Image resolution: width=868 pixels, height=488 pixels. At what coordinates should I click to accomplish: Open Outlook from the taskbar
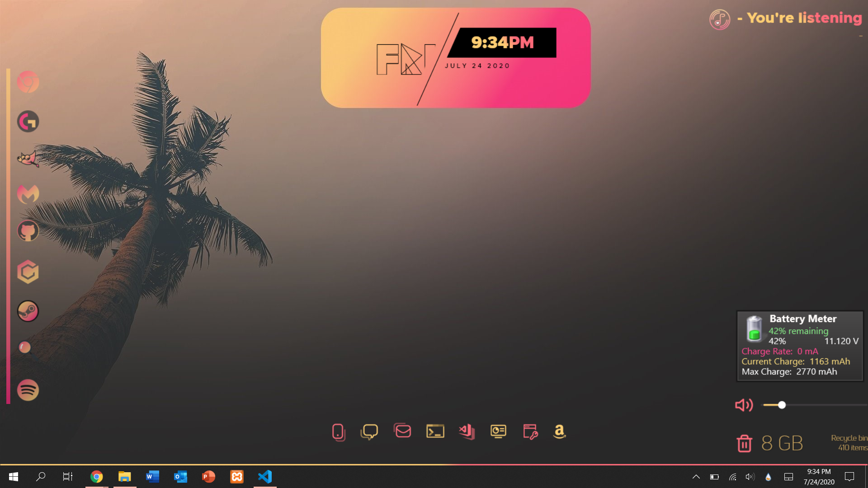tap(181, 477)
